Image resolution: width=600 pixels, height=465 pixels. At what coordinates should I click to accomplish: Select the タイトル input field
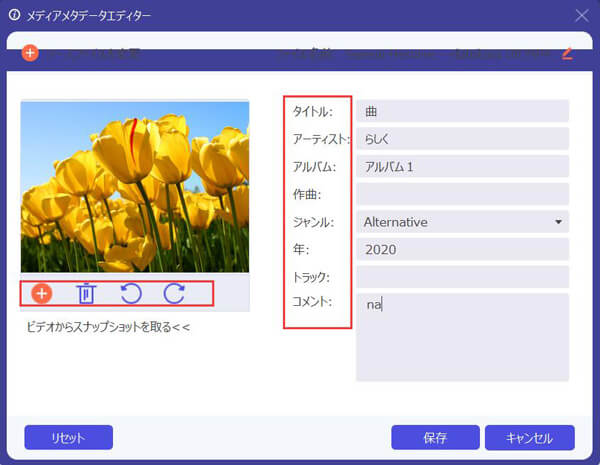pyautogui.click(x=462, y=111)
